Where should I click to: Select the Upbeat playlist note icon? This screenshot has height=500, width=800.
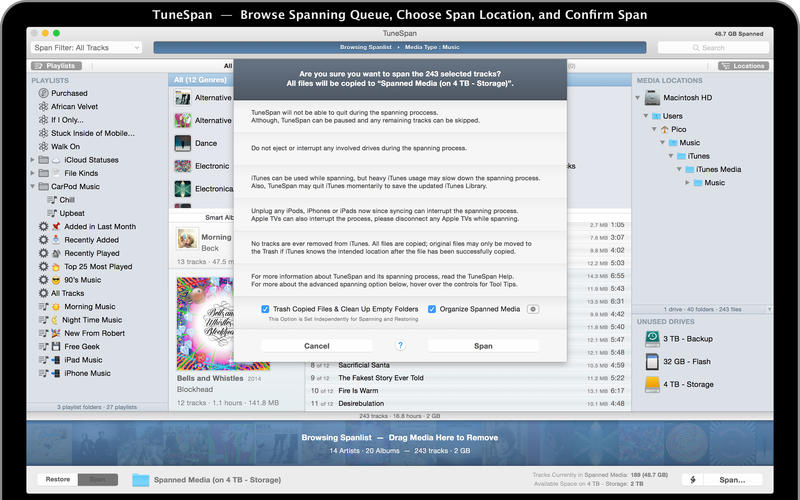click(x=52, y=213)
